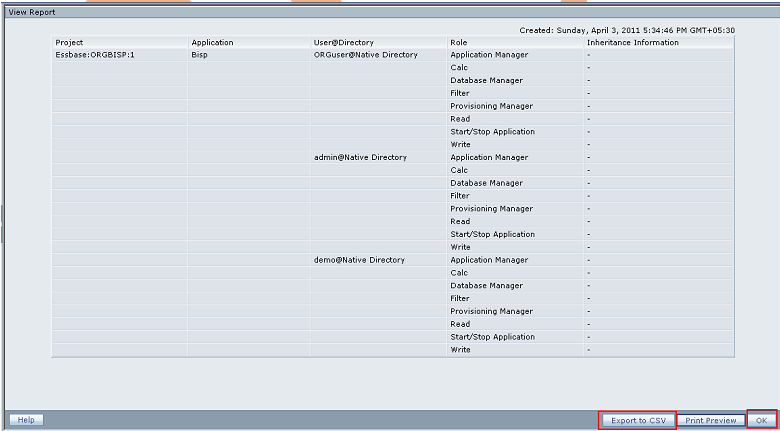Select ORGuser@Native Directory cell
The image size is (780, 431).
[x=378, y=55]
